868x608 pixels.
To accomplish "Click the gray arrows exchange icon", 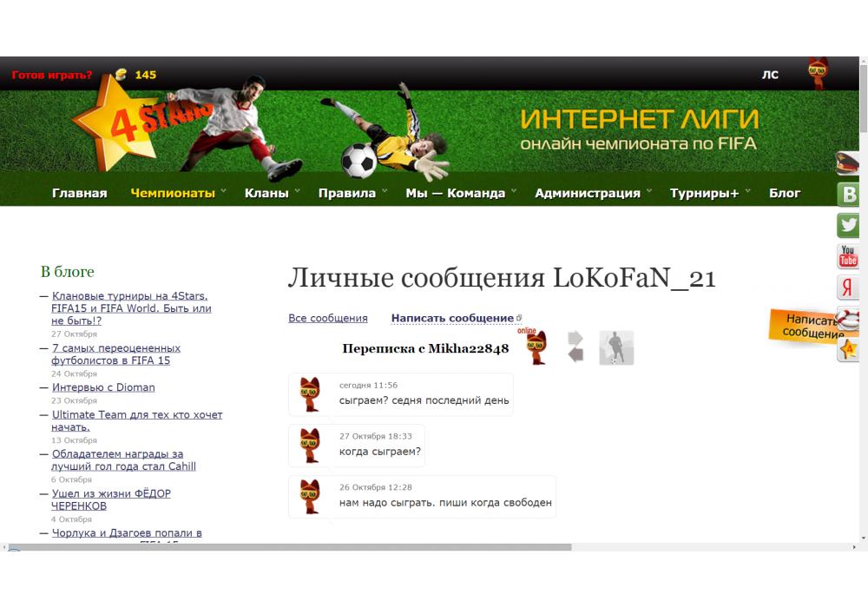I will coord(575,347).
